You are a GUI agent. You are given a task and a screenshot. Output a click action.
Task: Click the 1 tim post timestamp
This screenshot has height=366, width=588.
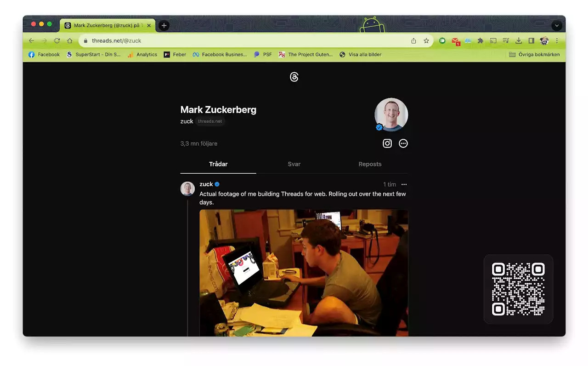point(390,184)
